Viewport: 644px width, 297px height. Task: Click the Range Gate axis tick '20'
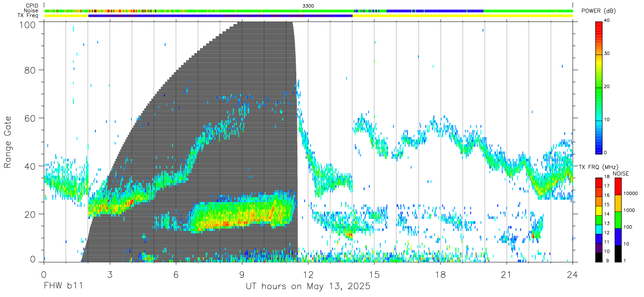click(x=30, y=214)
